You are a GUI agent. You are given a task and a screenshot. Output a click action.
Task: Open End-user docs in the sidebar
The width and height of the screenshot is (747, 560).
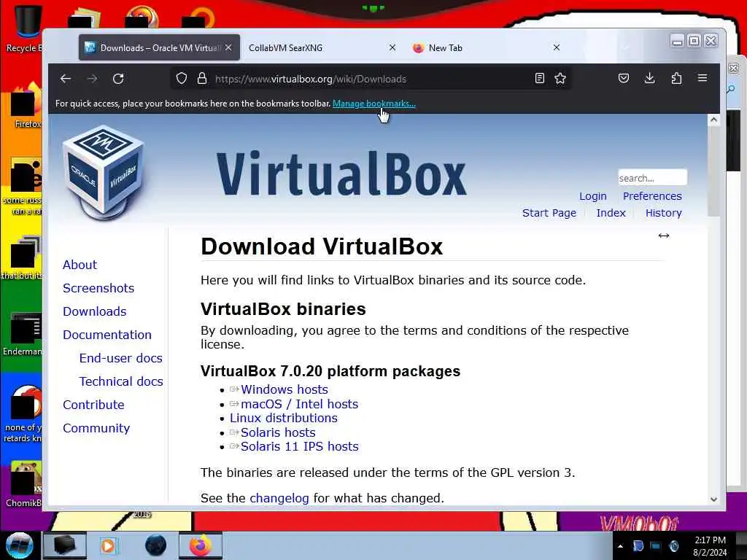121,358
